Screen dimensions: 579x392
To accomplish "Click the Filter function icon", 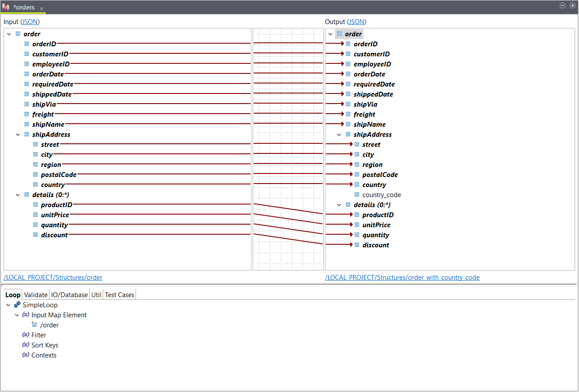I will (26, 335).
